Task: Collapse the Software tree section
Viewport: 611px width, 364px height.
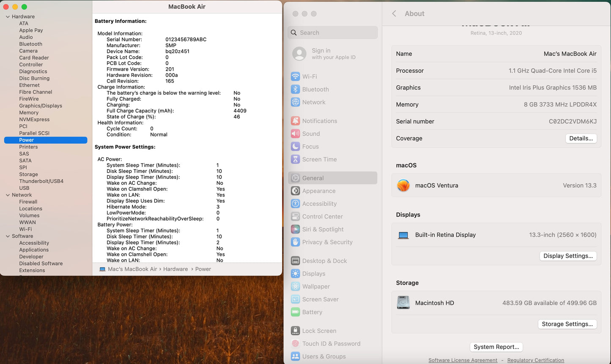Action: point(8,236)
